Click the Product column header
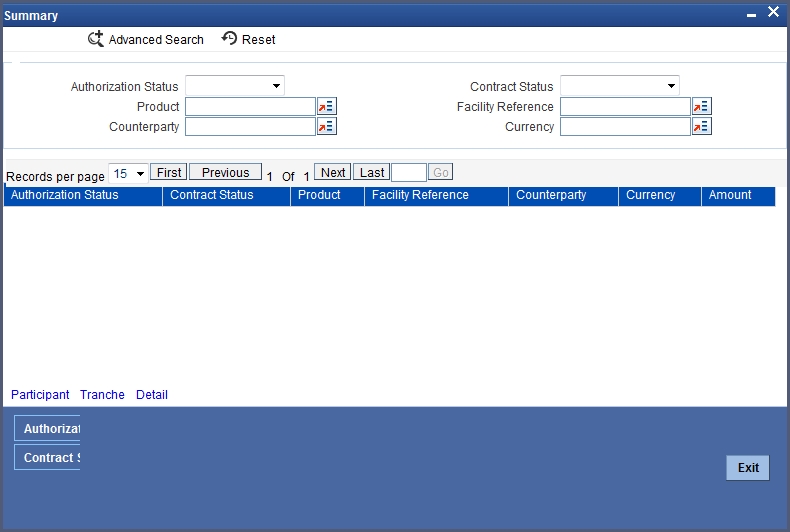The image size is (790, 532). 327,195
